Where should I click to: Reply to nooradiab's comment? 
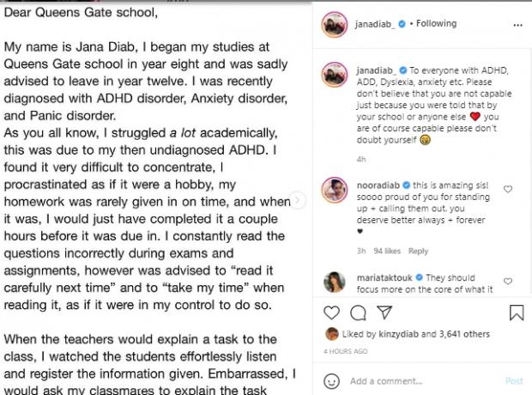(x=418, y=252)
